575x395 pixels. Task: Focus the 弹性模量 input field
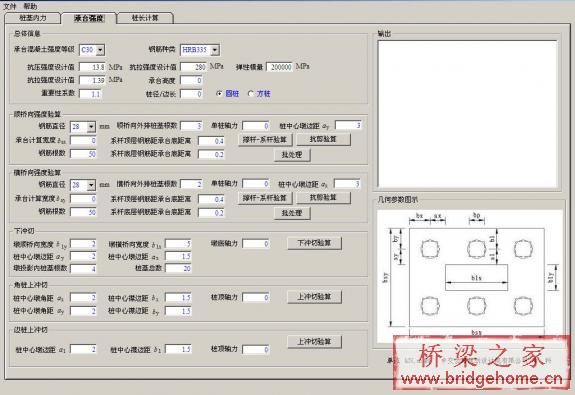click(x=279, y=67)
